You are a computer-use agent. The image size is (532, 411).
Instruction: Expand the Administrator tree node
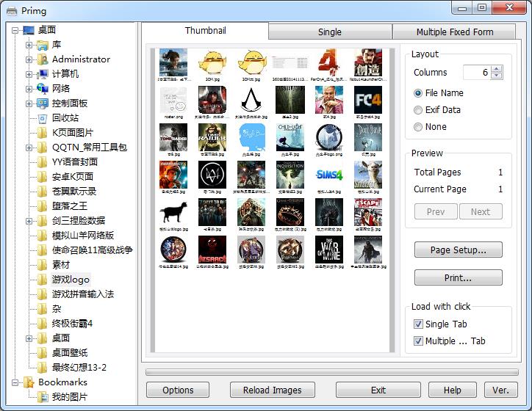(29, 59)
